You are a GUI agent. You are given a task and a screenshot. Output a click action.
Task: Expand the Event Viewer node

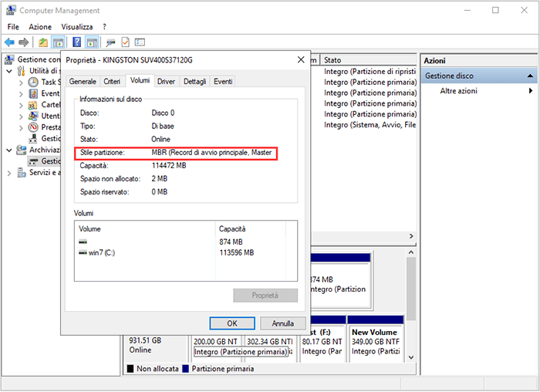coord(21,94)
